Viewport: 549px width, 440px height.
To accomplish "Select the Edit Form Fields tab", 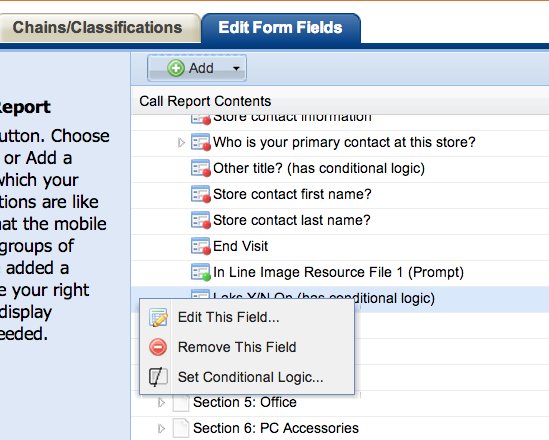I will (280, 28).
